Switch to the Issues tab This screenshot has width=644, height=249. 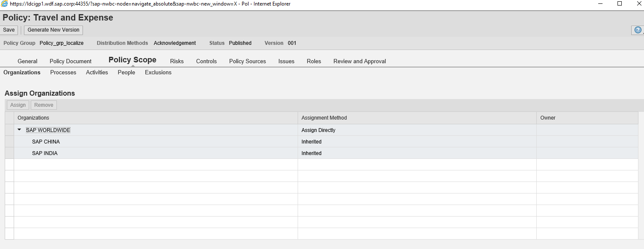pyautogui.click(x=286, y=61)
